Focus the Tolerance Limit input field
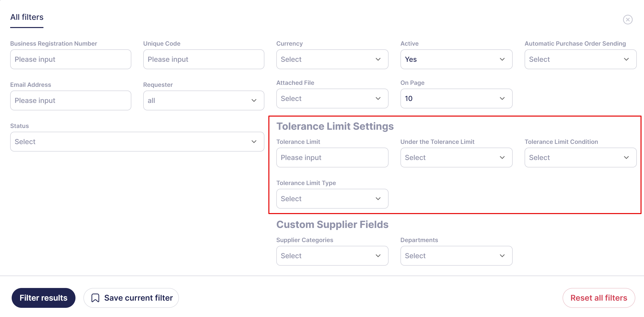Image resolution: width=644 pixels, height=317 pixels. (x=332, y=157)
